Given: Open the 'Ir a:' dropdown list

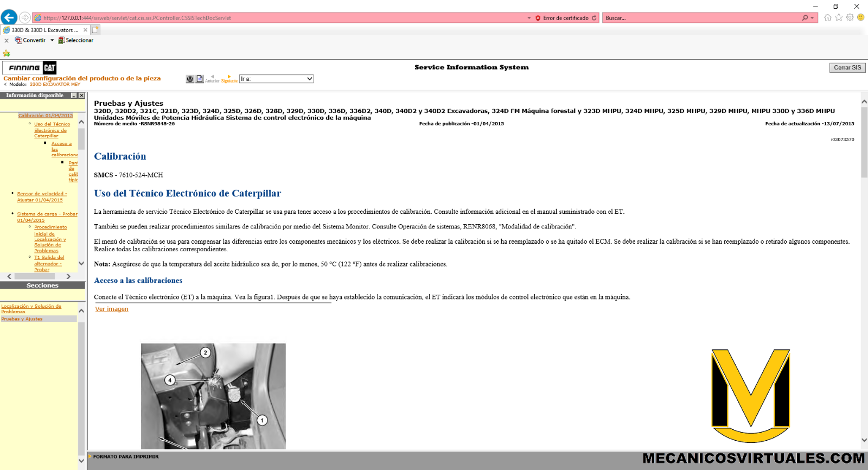Looking at the screenshot, I should pyautogui.click(x=276, y=79).
